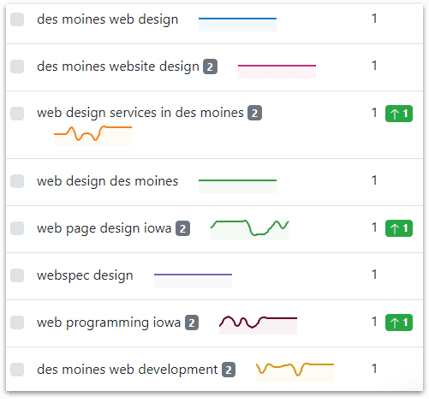
Task: Check the des moines web development box
Action: (x=17, y=369)
